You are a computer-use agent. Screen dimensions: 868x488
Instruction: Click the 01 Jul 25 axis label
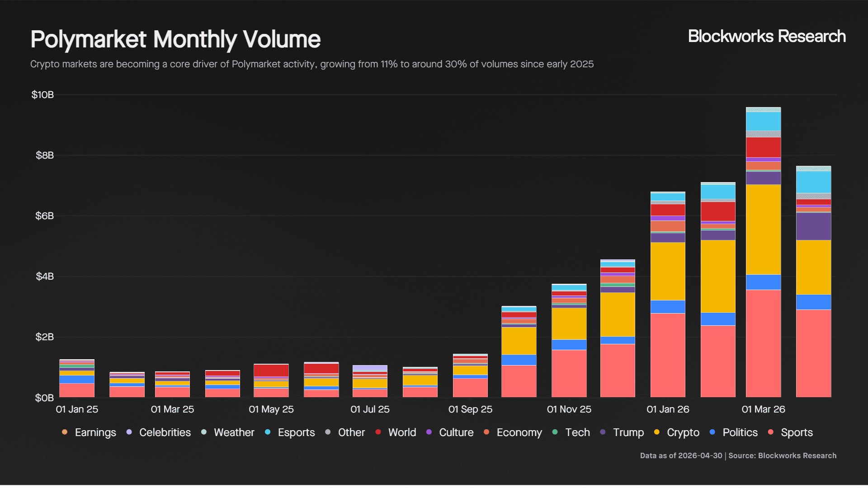pos(370,409)
